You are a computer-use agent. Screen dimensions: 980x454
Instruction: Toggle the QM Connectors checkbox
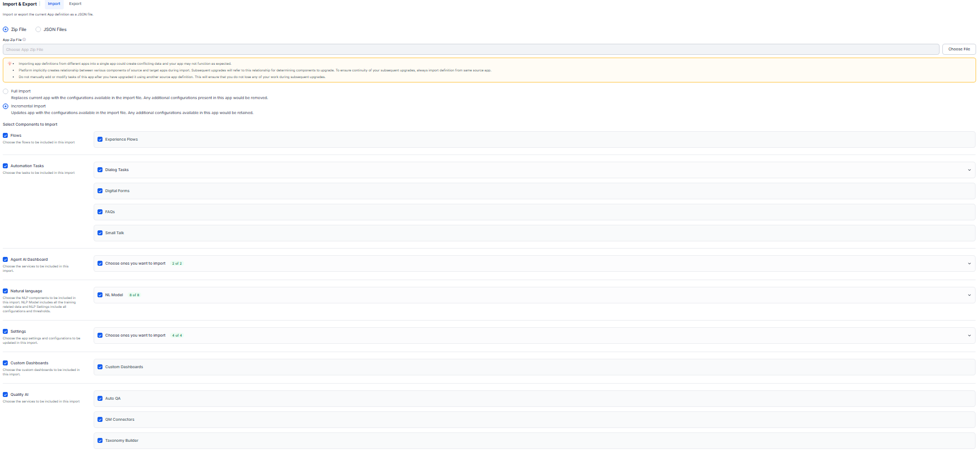100,420
